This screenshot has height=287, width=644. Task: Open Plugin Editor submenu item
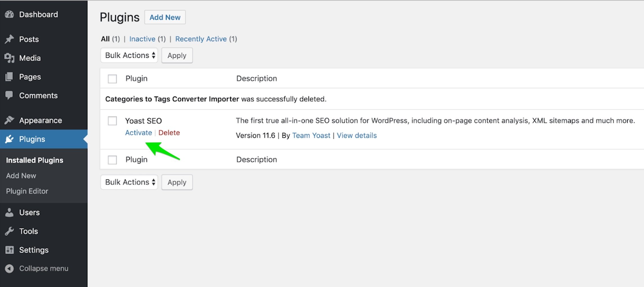coord(27,191)
